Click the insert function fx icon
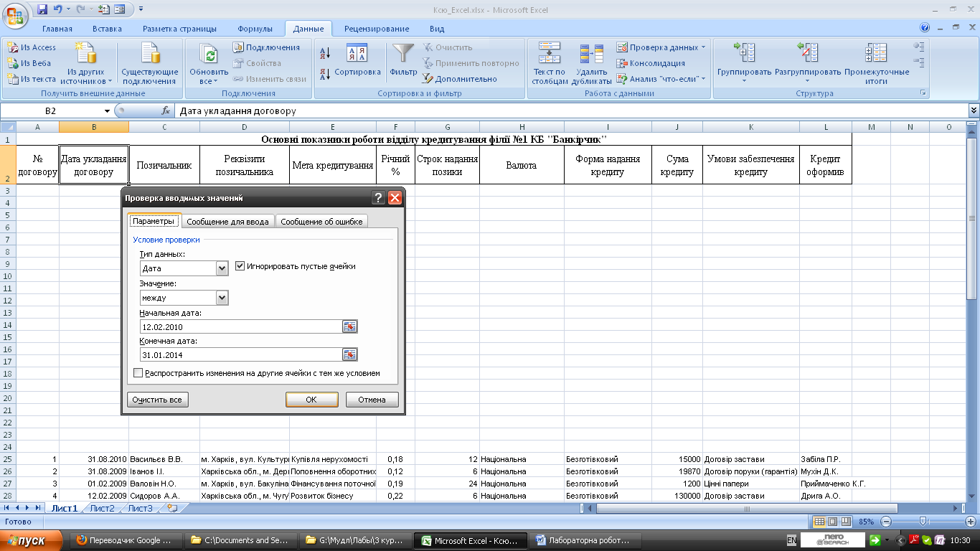 tap(166, 111)
